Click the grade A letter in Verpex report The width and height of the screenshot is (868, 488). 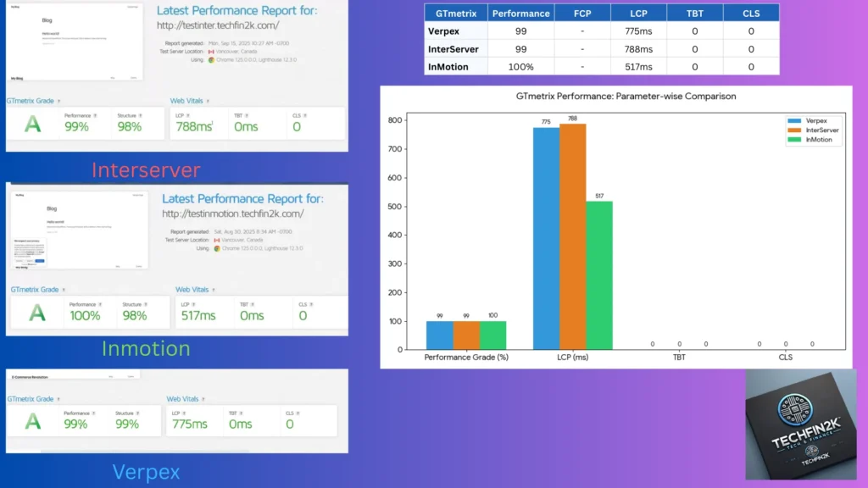pos(33,422)
